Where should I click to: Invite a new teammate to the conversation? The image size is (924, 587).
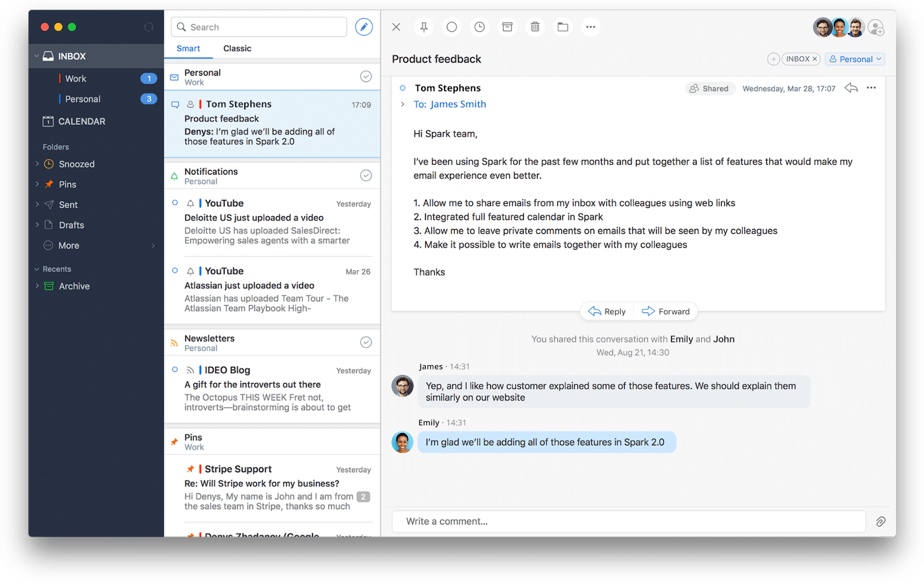877,27
